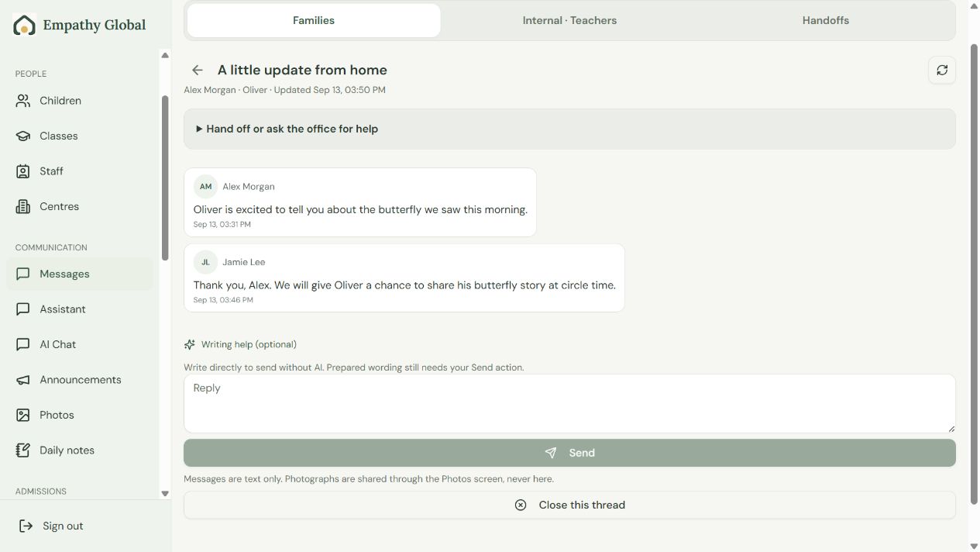
Task: Click the AI Chat bubble icon
Action: [x=23, y=344]
